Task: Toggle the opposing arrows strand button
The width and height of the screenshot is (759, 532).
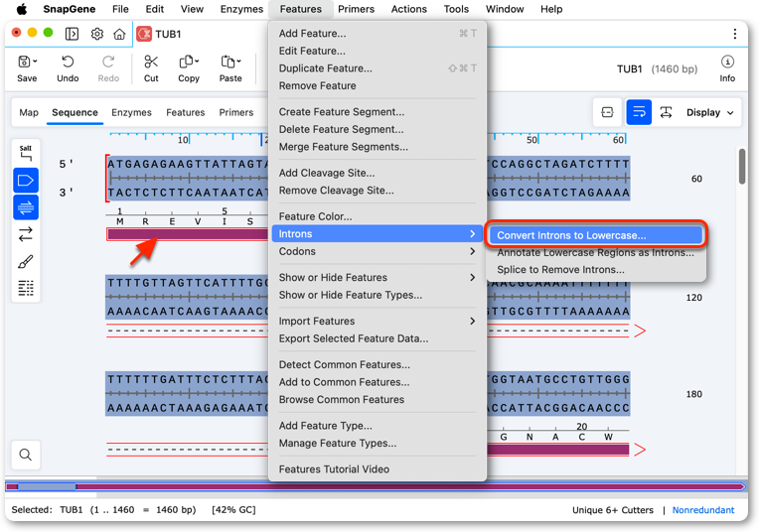Action: pos(26,234)
